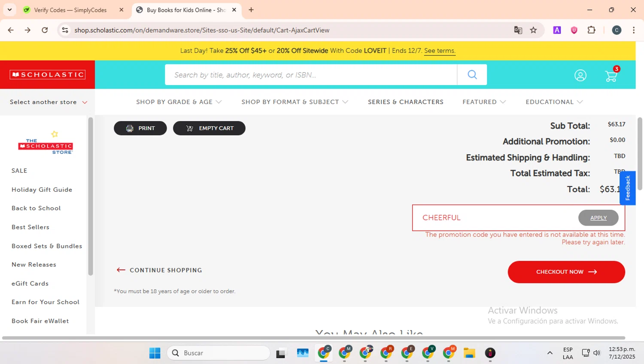
Task: Open SERIES & CHARACTERS menu item
Action: coord(406,102)
